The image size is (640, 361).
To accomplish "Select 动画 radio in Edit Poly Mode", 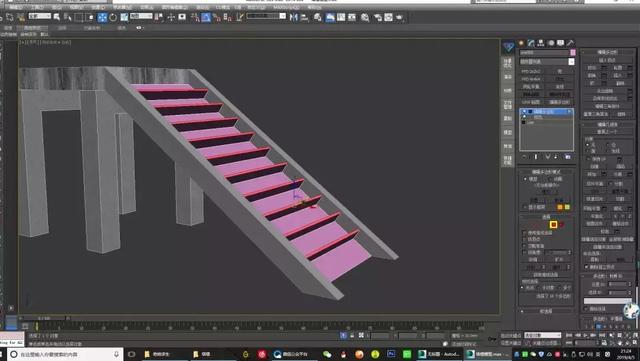I will pos(550,179).
